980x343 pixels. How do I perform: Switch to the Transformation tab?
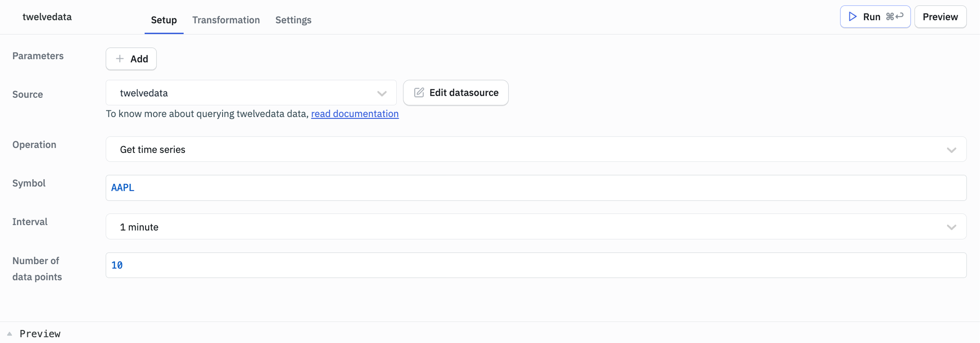coord(226,20)
